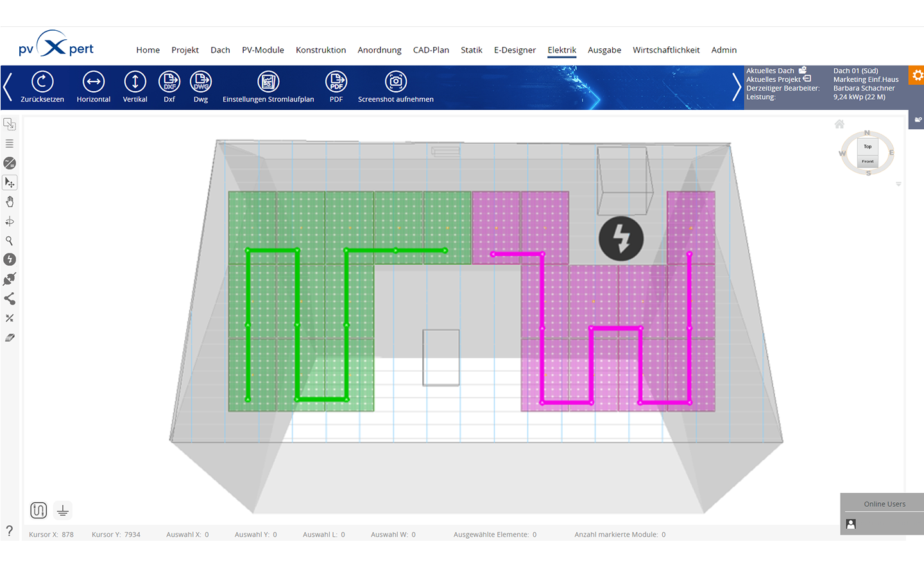924x578 pixels.
Task: Open the orange settings gear
Action: (x=918, y=75)
